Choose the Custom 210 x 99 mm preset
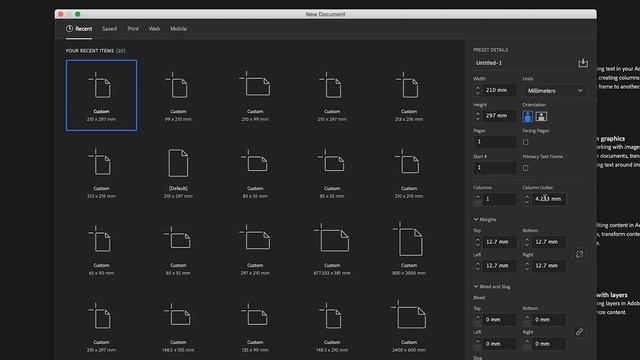 255,96
